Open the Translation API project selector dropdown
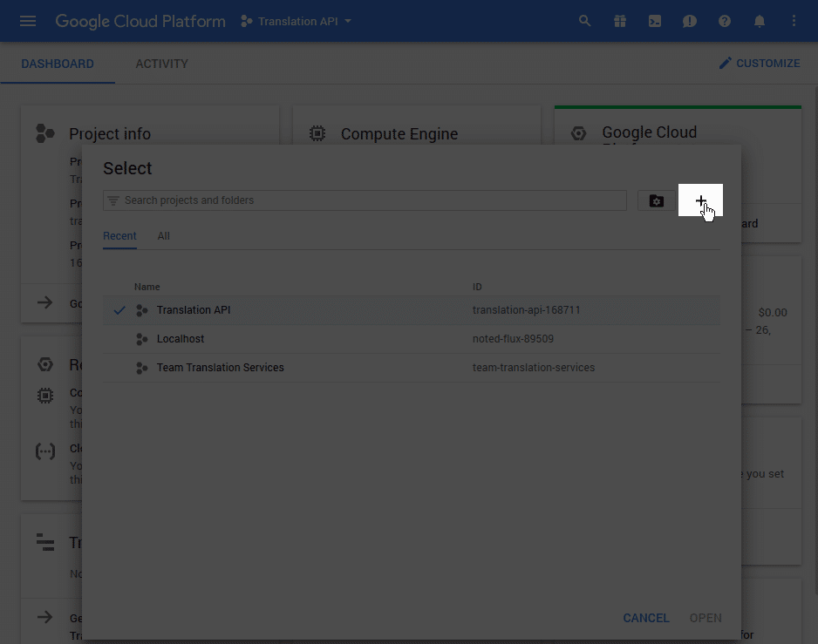Viewport: 818px width, 644px height. [296, 22]
